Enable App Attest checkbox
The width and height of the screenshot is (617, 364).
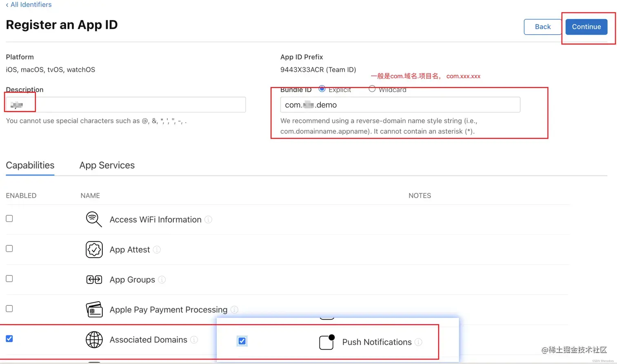point(9,249)
